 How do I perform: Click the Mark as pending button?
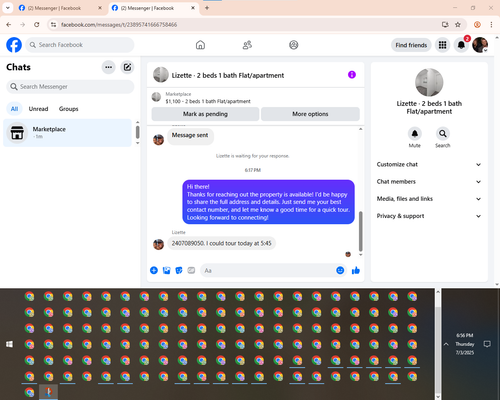pyautogui.click(x=205, y=114)
